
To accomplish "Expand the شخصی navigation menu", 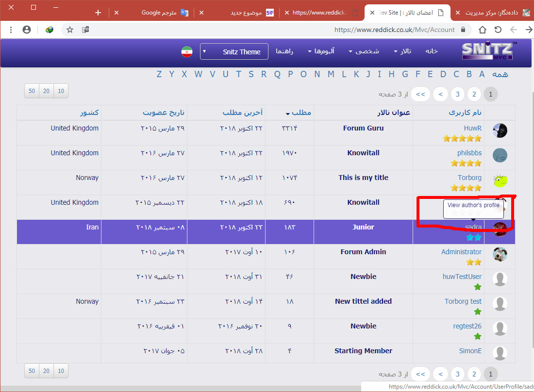I will pyautogui.click(x=364, y=51).
